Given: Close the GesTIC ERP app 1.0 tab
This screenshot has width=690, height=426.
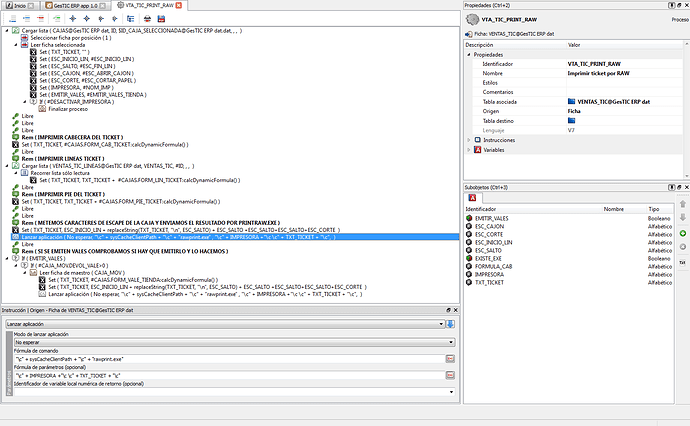Looking at the screenshot, I should 102,6.
